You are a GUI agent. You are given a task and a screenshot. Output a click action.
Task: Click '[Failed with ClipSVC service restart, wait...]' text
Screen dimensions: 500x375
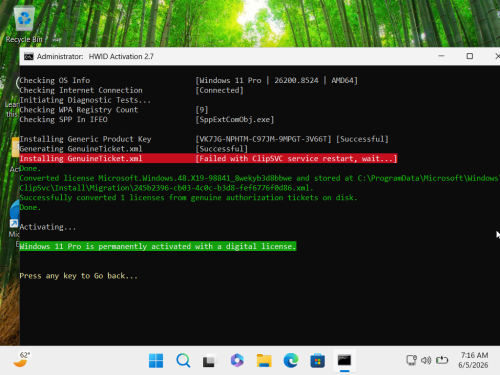(296, 158)
